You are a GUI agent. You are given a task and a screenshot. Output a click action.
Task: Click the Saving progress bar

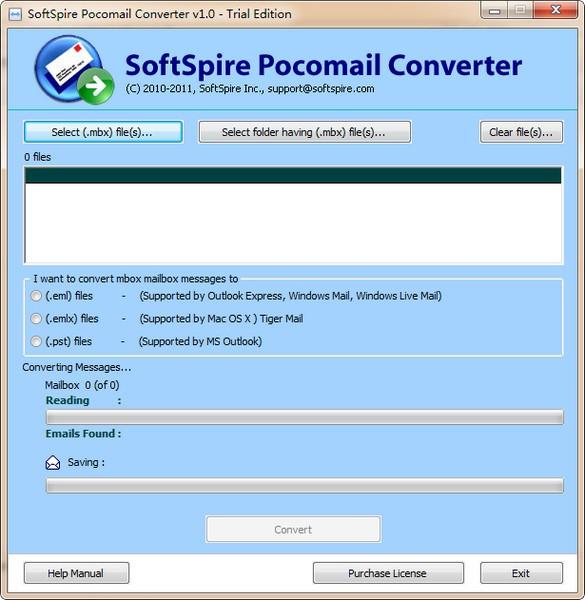tap(305, 486)
